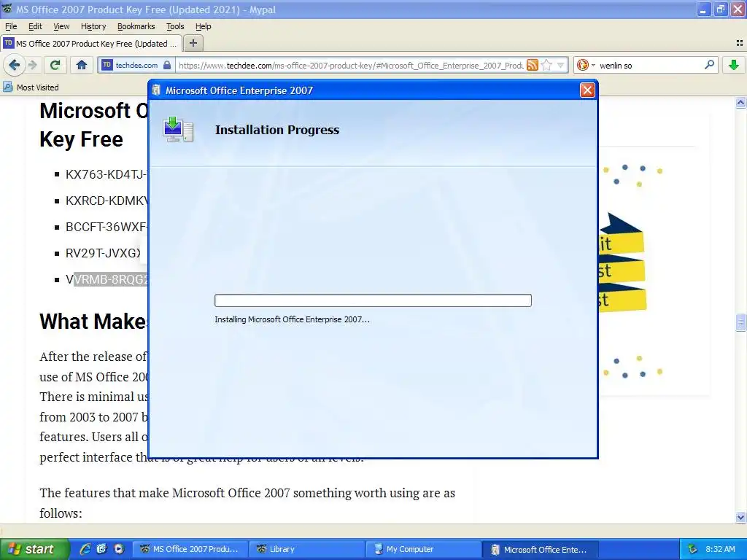Click the techdee.com site identity badge
Screen dimensions: 747x560
(136, 65)
